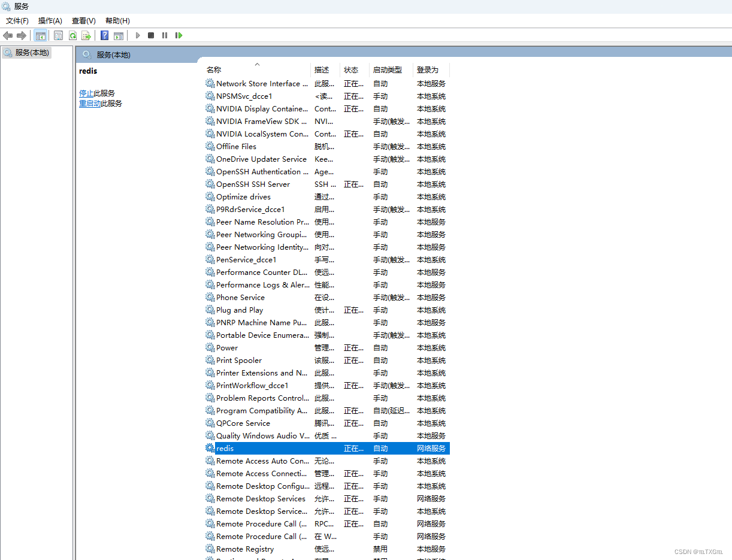Select NVIDIA LocalSystem Container service
732x560 pixels.
coord(327,134)
